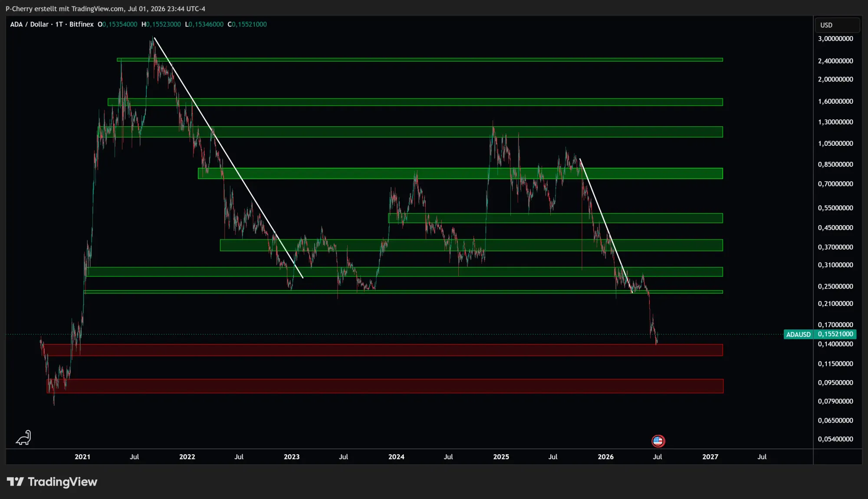Click the 2022 label on time axis
868x499 pixels.
[x=187, y=457]
